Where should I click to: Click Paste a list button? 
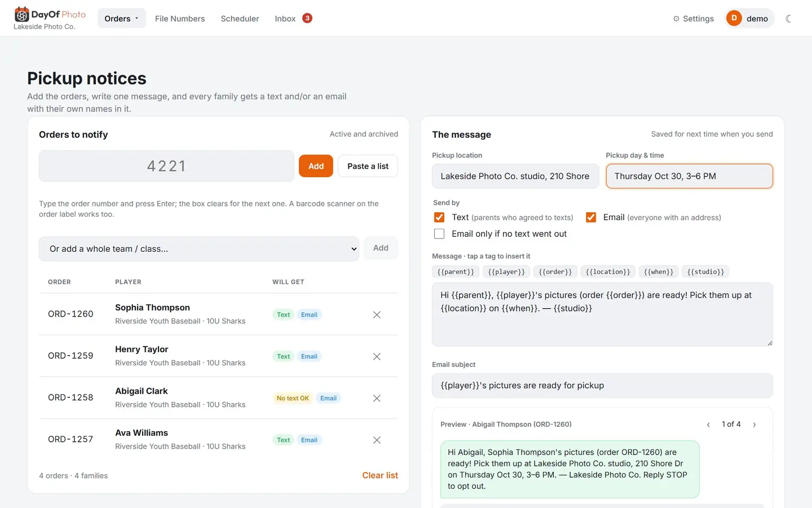coord(368,166)
